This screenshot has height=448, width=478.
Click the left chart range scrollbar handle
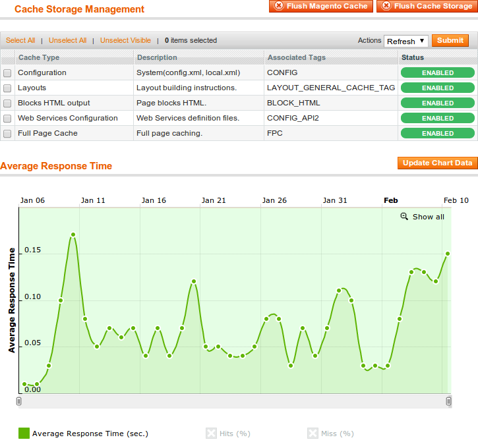(x=19, y=401)
